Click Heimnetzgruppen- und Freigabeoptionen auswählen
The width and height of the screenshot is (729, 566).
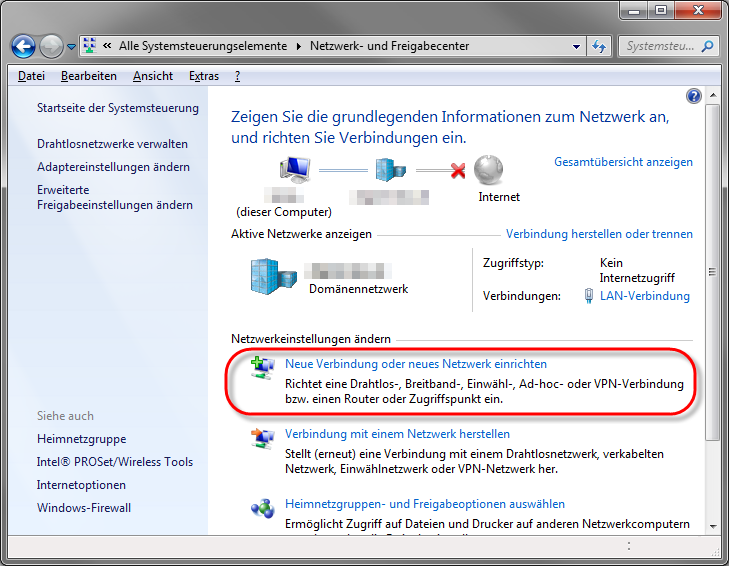(x=424, y=504)
